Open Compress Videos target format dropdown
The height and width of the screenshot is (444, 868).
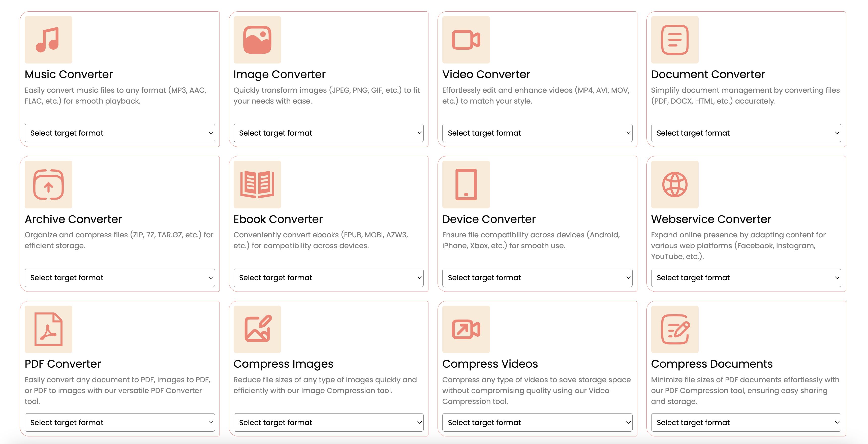(537, 422)
